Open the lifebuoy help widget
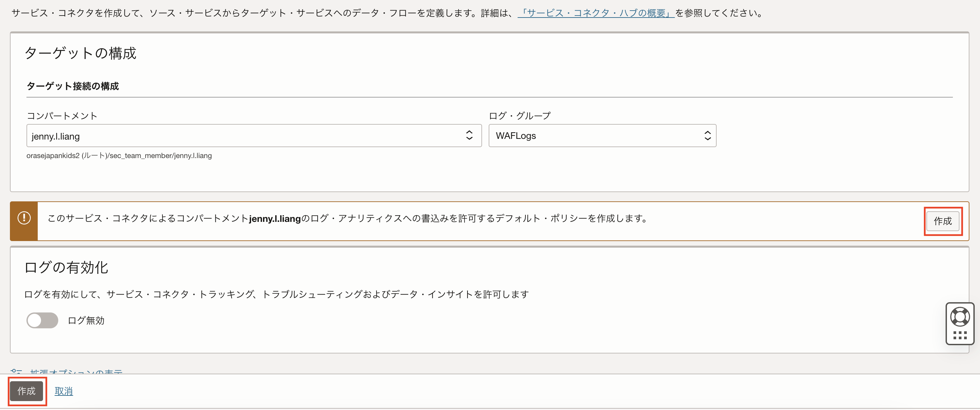Screen dimensions: 980x410 tap(959, 316)
